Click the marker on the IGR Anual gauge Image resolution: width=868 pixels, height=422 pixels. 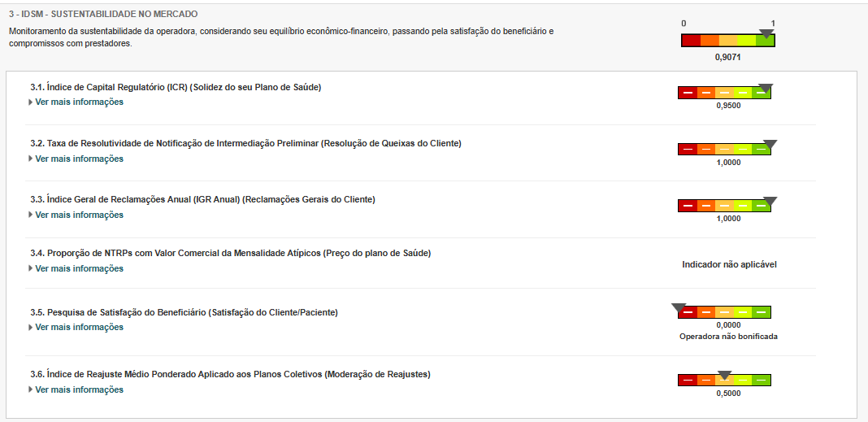pyautogui.click(x=770, y=201)
